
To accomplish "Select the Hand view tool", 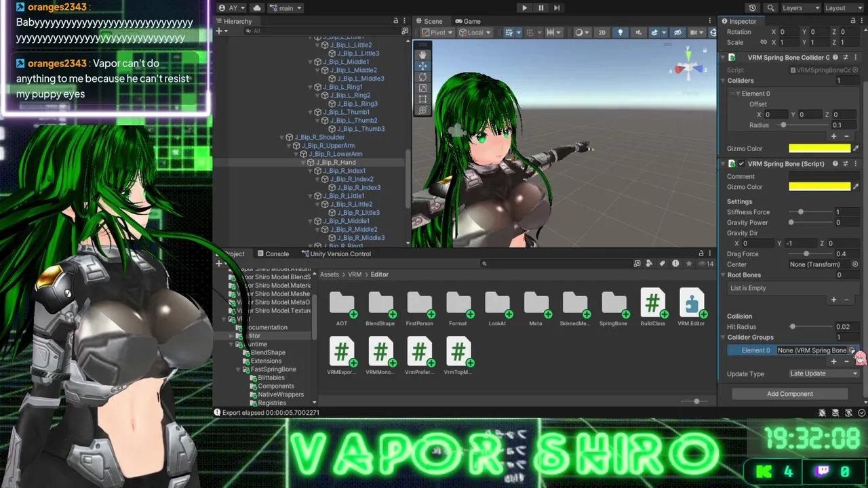I will click(x=422, y=55).
